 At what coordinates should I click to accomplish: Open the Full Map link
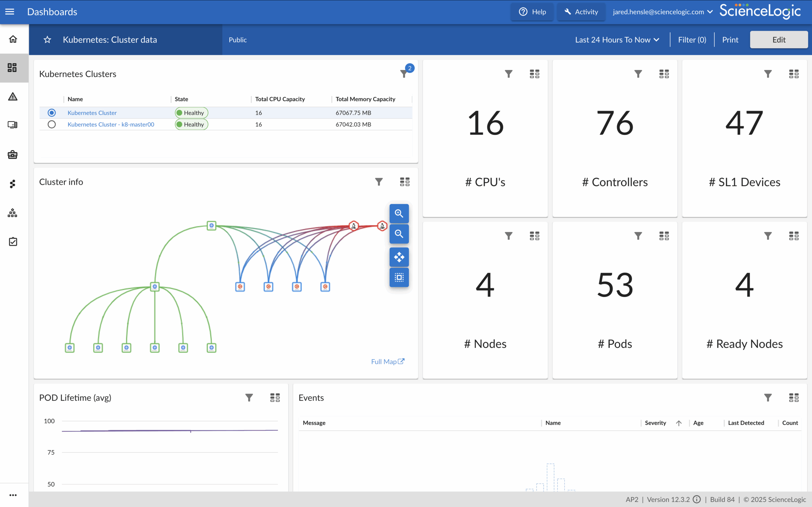coord(388,362)
